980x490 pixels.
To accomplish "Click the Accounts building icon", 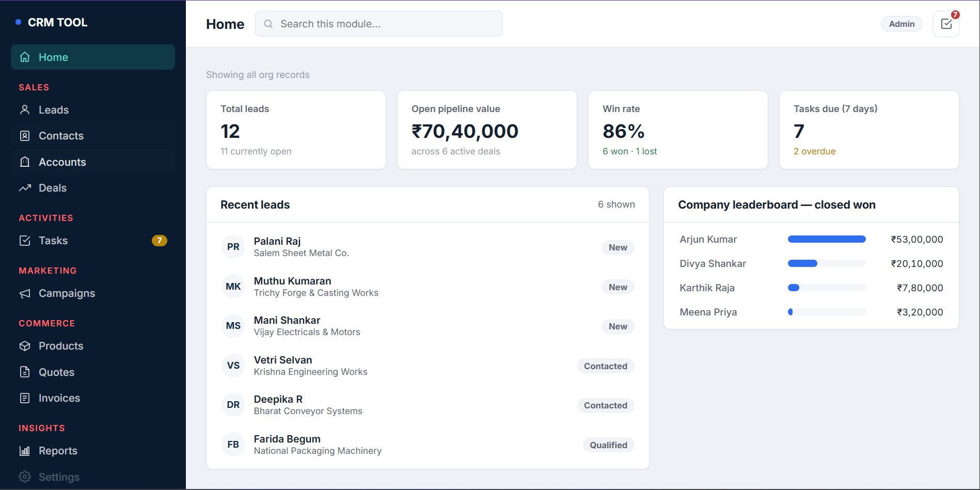I will pos(25,162).
